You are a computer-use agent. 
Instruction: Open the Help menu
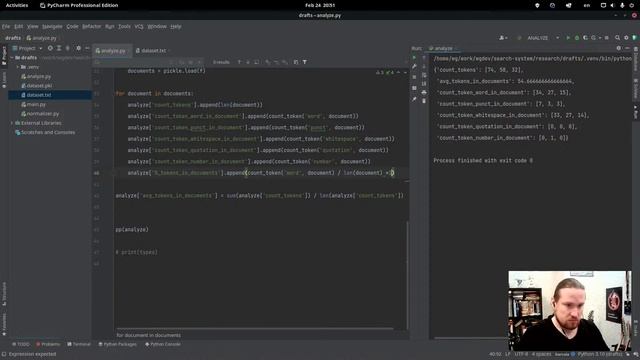(176, 27)
